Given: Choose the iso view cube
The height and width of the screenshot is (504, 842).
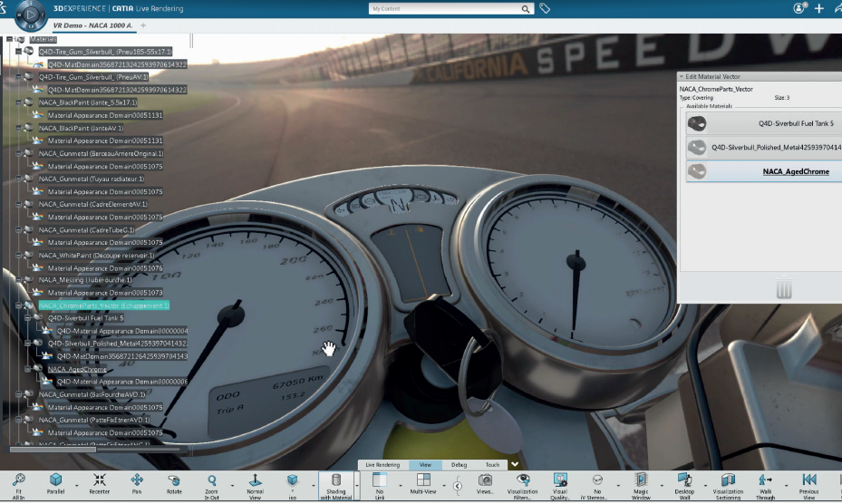Looking at the screenshot, I should (292, 486).
